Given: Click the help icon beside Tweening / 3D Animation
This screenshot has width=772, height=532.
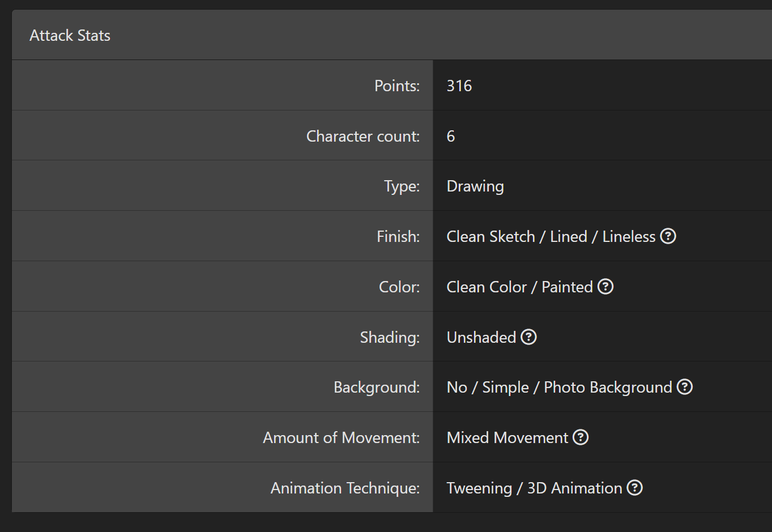Looking at the screenshot, I should pos(635,488).
